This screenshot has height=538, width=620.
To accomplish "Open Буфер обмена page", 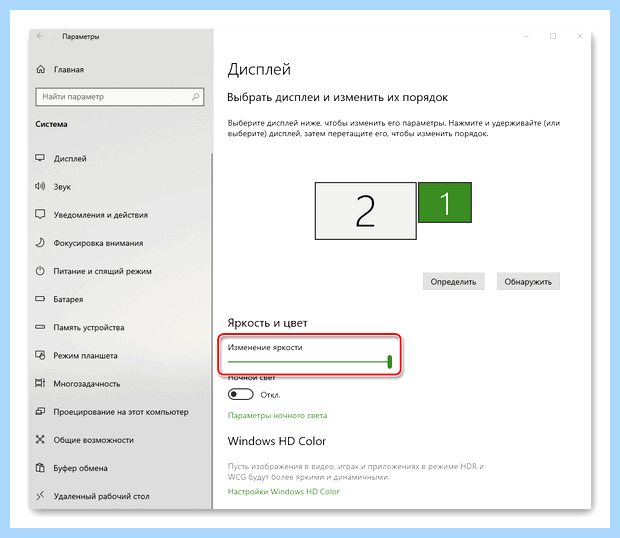I will (81, 468).
